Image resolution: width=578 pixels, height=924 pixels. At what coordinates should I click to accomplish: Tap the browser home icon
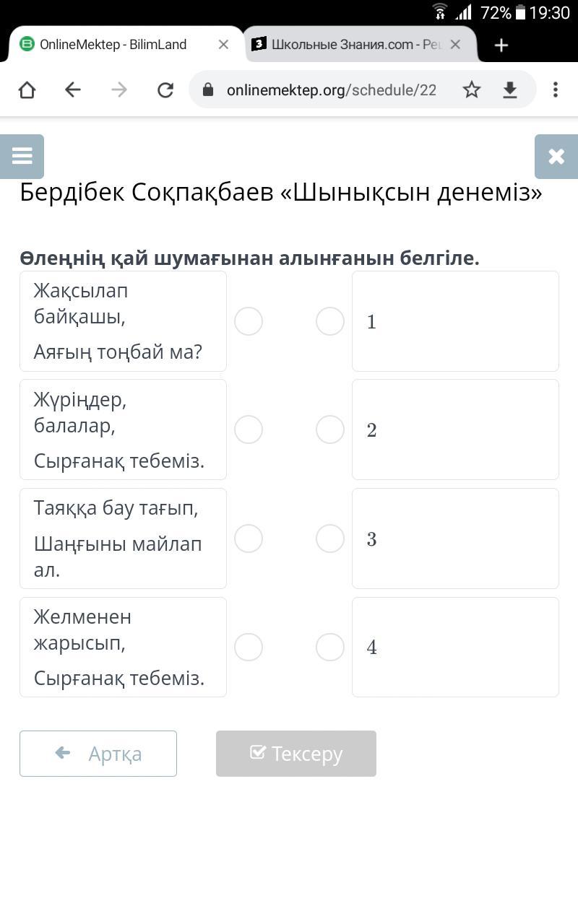(27, 90)
